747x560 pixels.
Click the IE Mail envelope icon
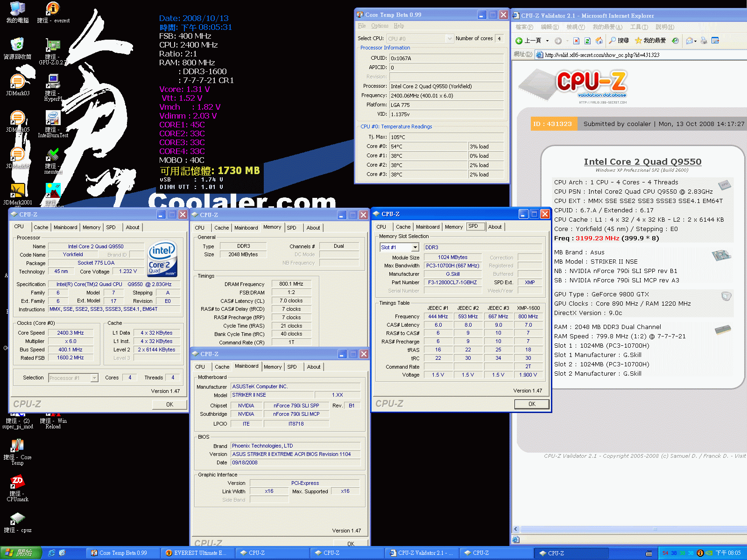pos(689,41)
